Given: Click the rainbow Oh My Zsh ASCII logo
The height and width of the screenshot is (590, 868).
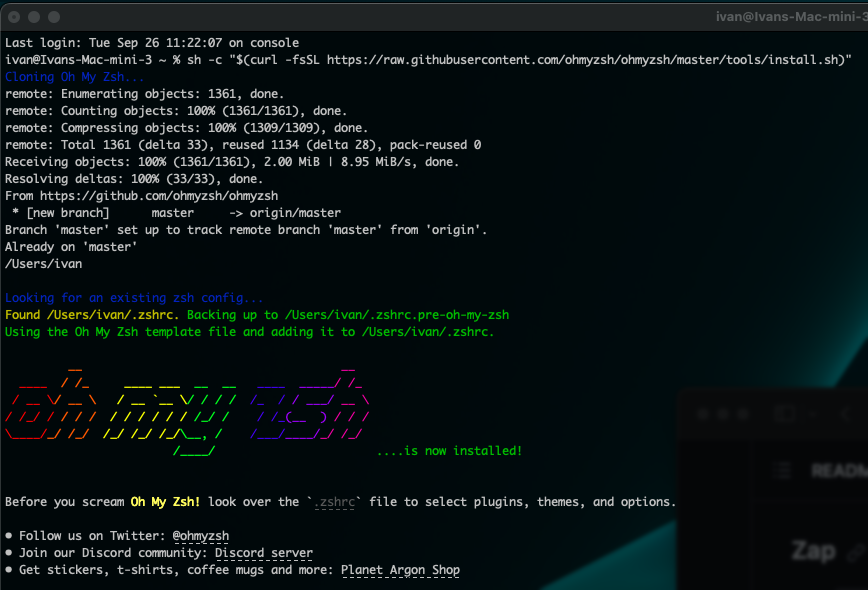Looking at the screenshot, I should click(x=187, y=411).
